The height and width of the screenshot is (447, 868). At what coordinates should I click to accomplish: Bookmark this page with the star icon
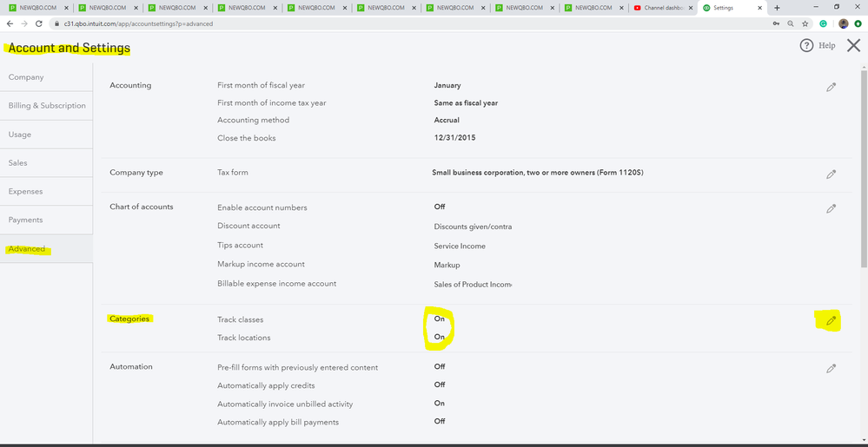805,23
